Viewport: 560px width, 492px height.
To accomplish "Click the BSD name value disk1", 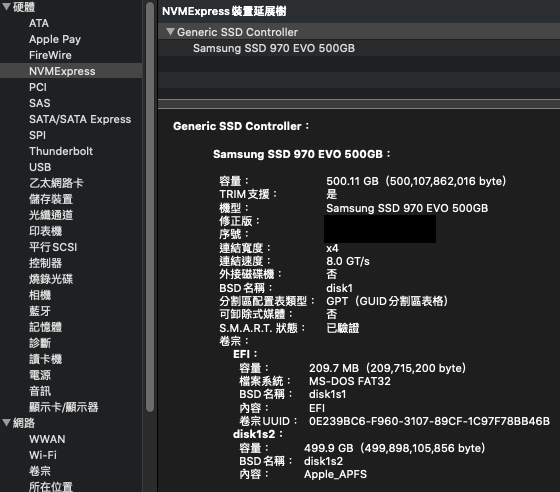I will 340,288.
